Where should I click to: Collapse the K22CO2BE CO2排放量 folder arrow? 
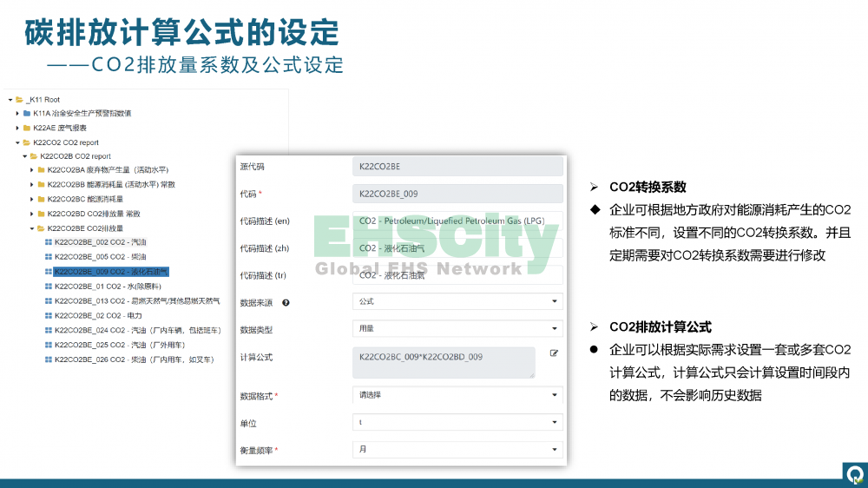click(x=32, y=228)
